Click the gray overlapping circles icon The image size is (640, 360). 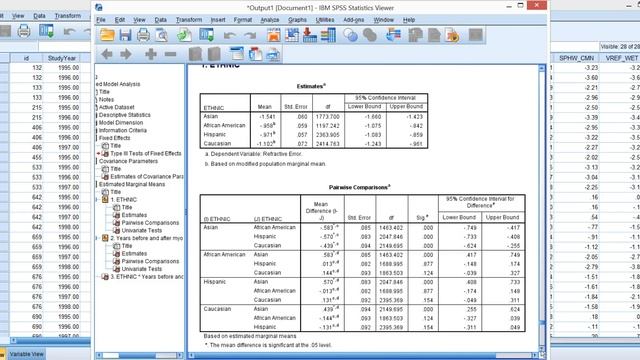(370, 35)
